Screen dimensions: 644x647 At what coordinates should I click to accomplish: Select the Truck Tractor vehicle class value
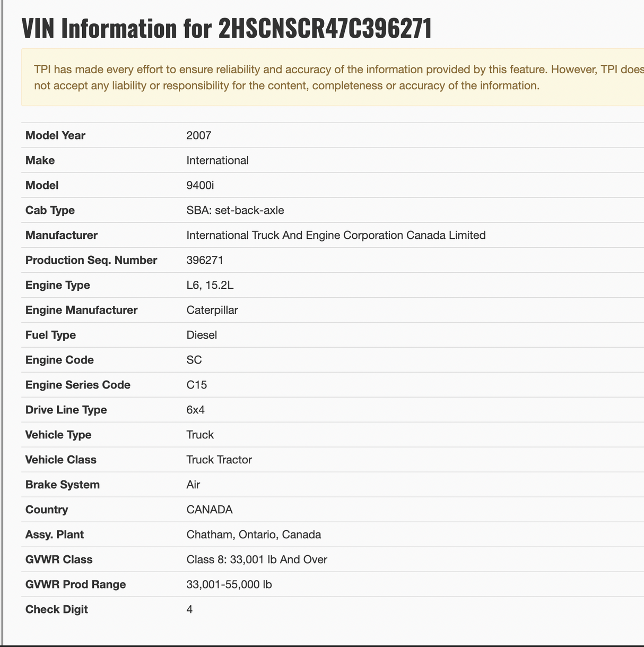[x=219, y=460]
